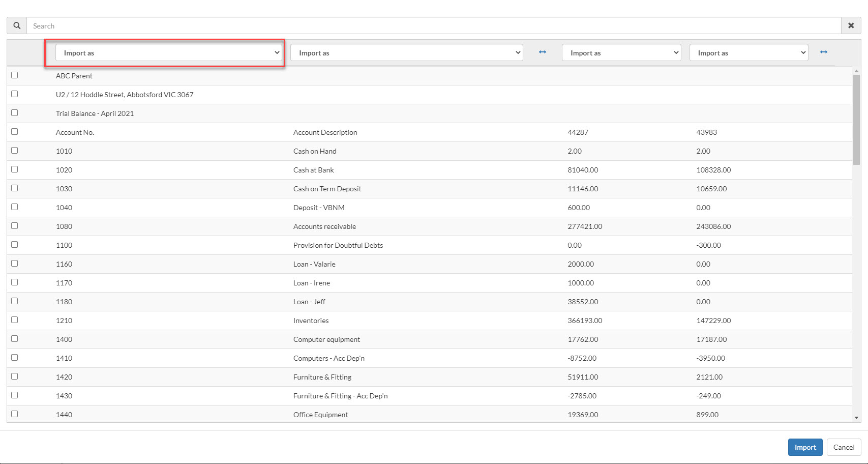Check the Account No. header row checkbox
Viewport: 868px width, 464px height.
pos(15,132)
